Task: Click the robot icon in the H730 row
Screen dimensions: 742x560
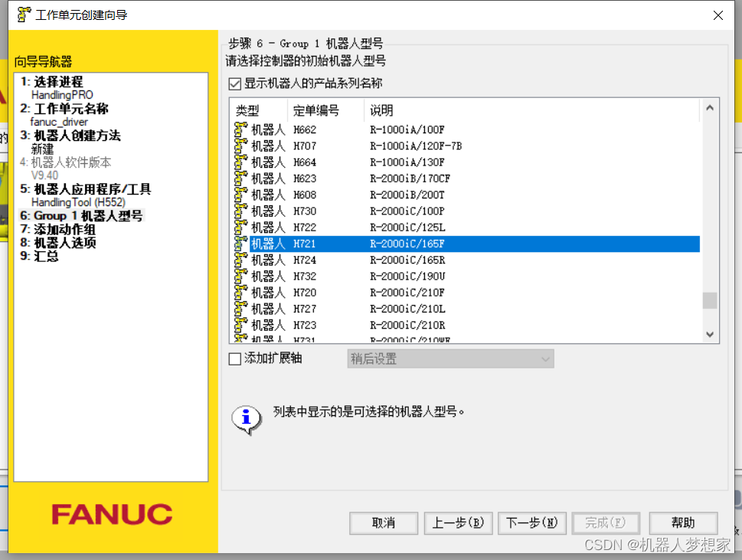Action: tap(241, 211)
